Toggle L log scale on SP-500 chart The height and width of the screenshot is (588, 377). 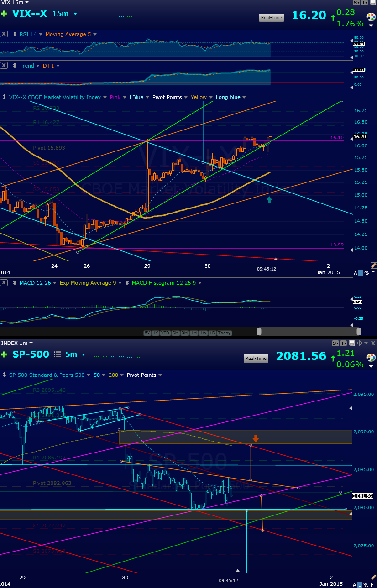(361, 584)
